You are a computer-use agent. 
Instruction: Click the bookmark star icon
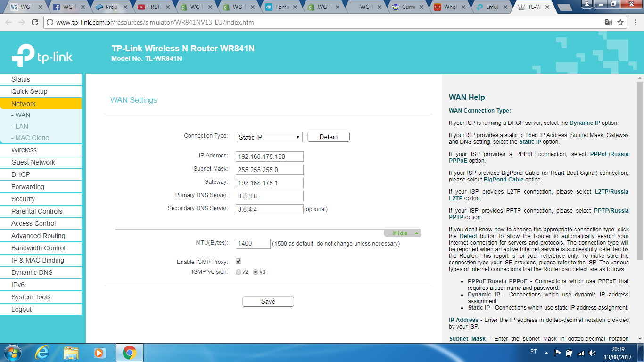tap(620, 22)
